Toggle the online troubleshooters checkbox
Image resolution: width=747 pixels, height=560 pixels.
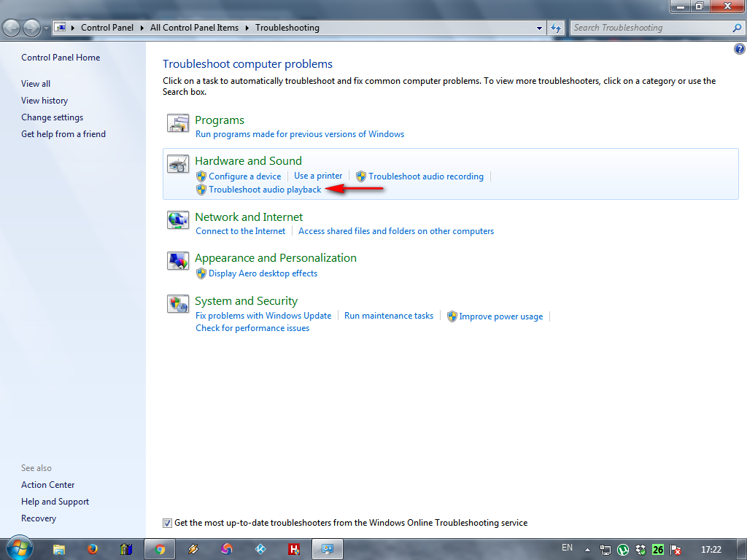167,523
